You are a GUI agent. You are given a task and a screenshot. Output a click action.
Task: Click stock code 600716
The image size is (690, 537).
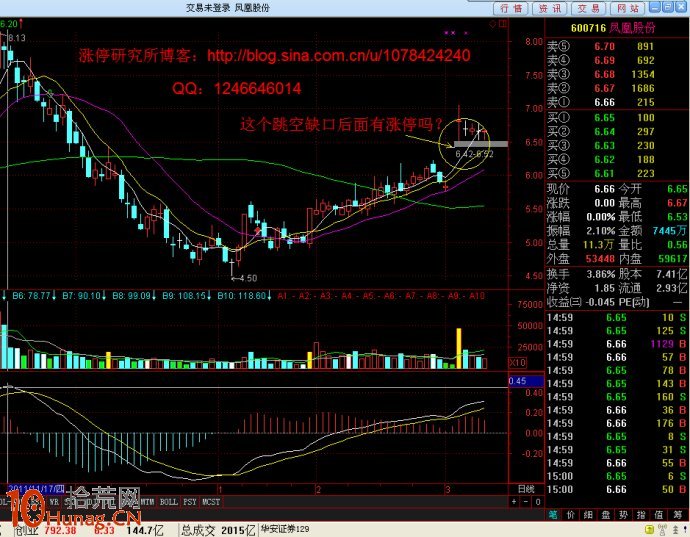click(x=588, y=28)
